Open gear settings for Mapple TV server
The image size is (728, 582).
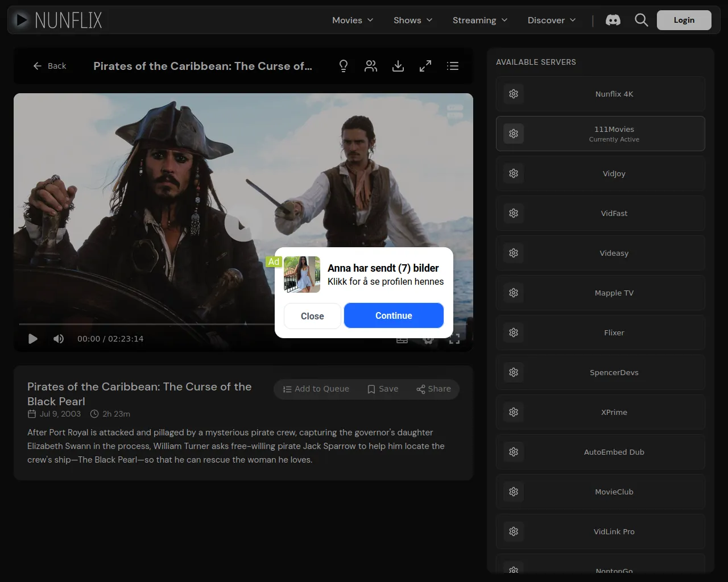[514, 293]
